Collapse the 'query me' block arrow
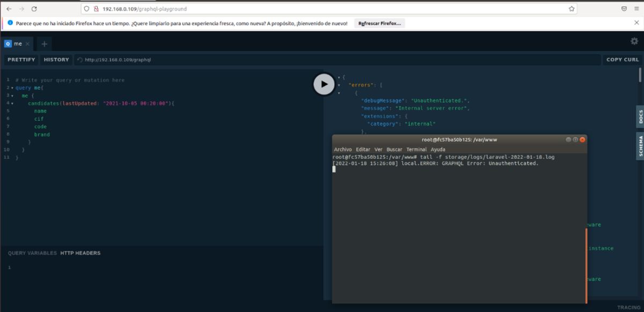The height and width of the screenshot is (312, 644). 12,87
